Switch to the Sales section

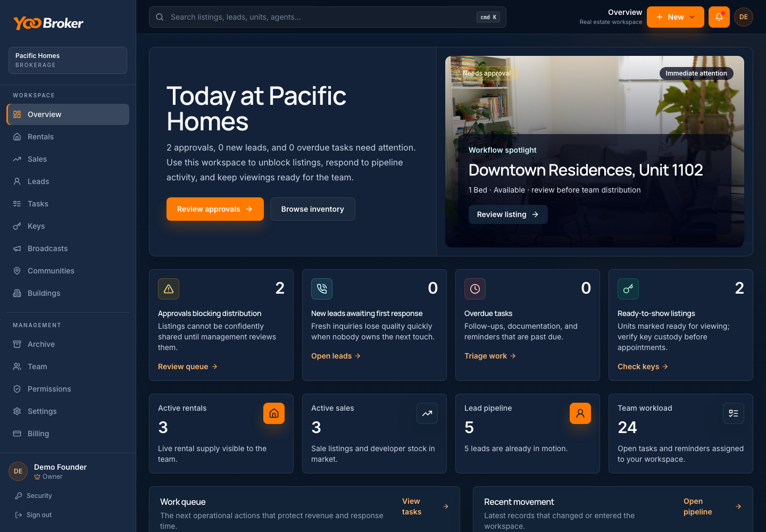coord(37,159)
